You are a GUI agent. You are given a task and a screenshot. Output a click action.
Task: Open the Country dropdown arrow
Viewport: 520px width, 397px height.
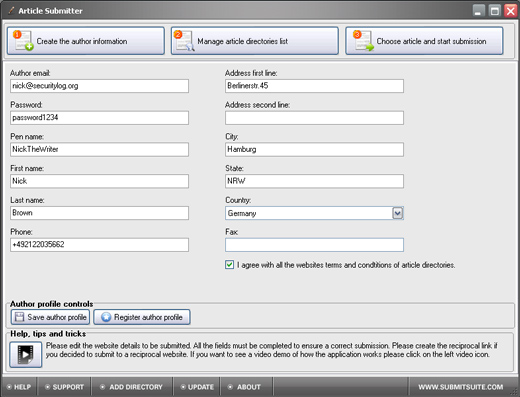click(x=398, y=213)
